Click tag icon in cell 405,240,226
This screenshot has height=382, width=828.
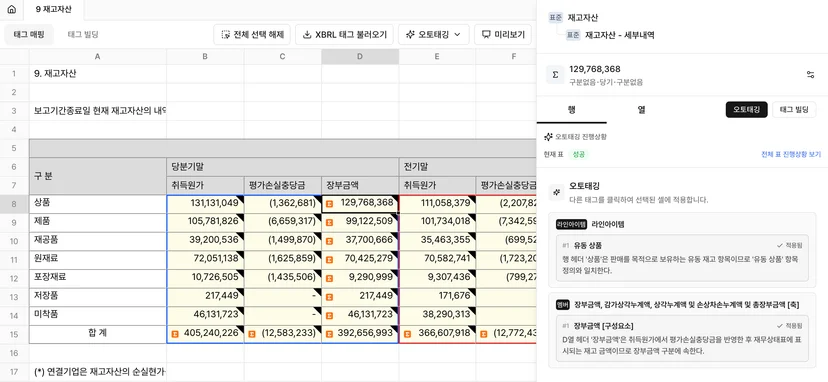tap(175, 334)
